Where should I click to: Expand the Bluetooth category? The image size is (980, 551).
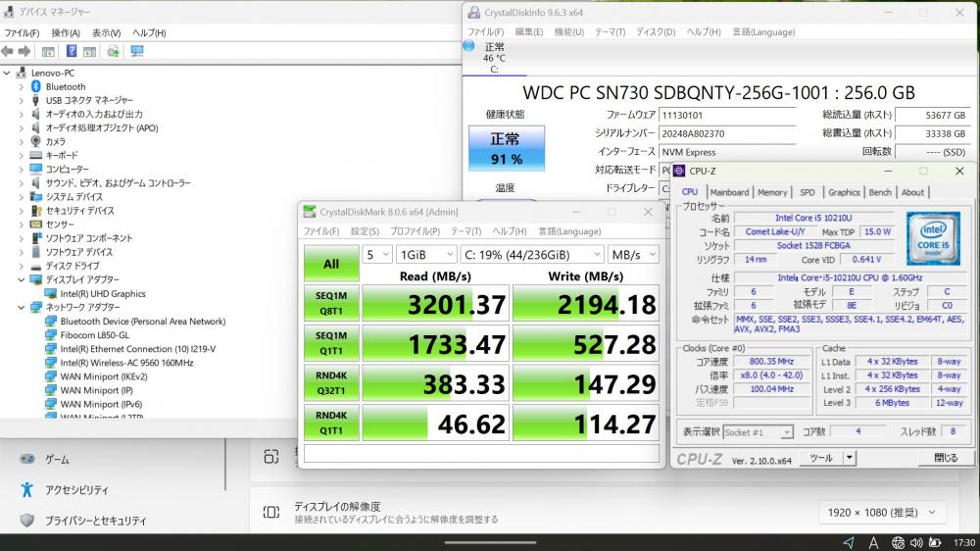pyautogui.click(x=22, y=86)
